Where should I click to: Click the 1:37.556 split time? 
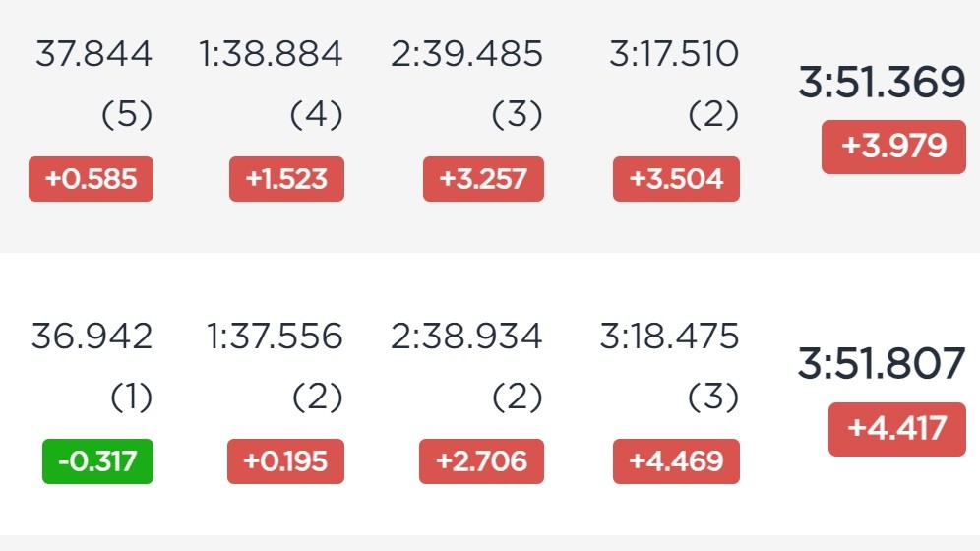coord(275,337)
